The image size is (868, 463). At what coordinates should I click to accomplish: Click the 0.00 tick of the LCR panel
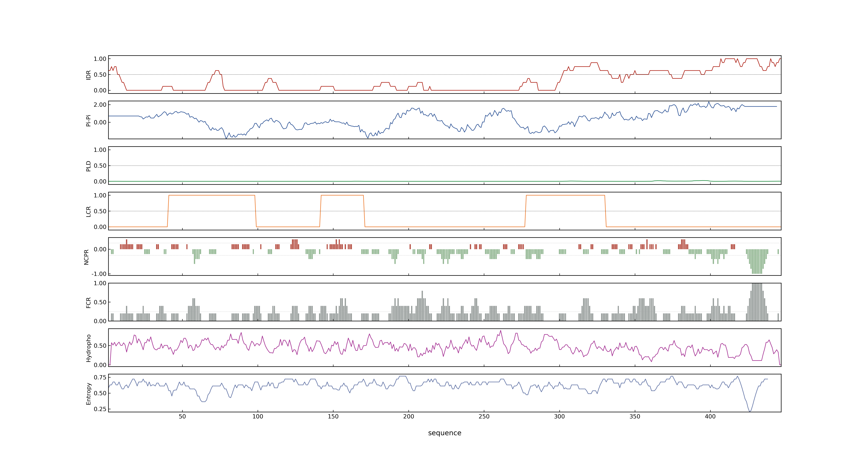(x=100, y=227)
